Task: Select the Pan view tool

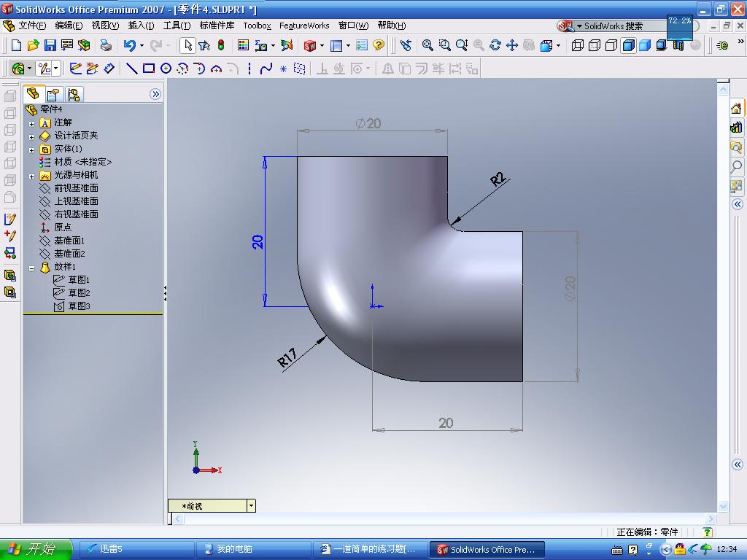Action: pyautogui.click(x=512, y=45)
